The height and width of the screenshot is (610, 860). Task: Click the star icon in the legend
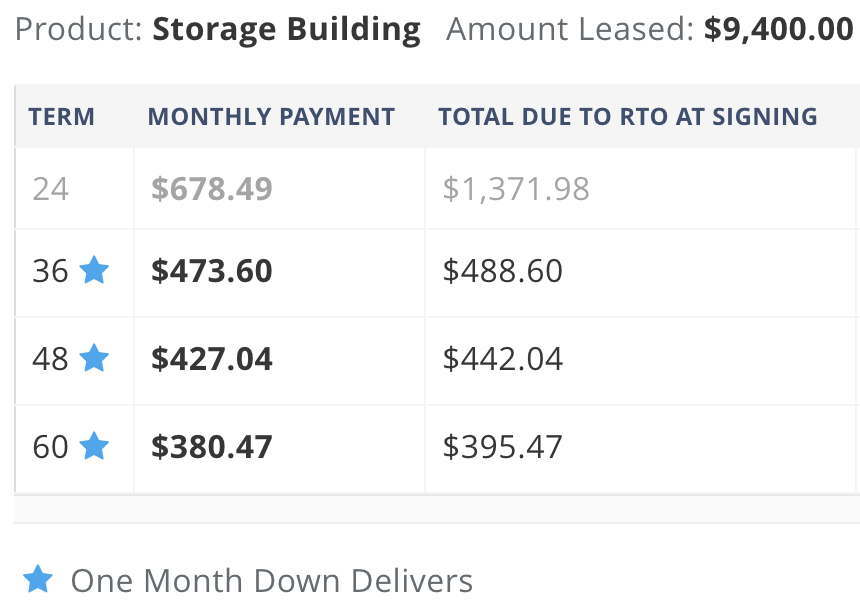tap(38, 579)
